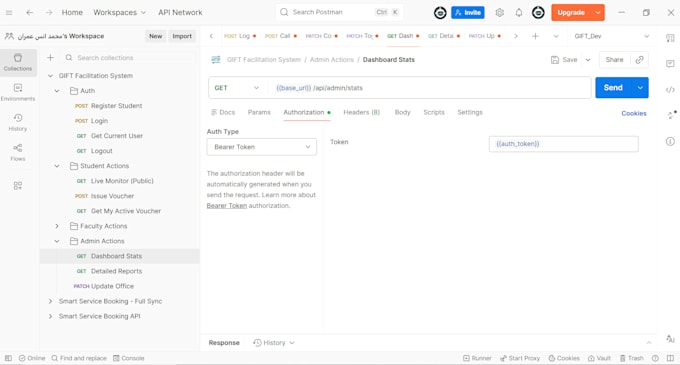Switch to the Settings tab
Screen dimensions: 680x365
pos(470,112)
